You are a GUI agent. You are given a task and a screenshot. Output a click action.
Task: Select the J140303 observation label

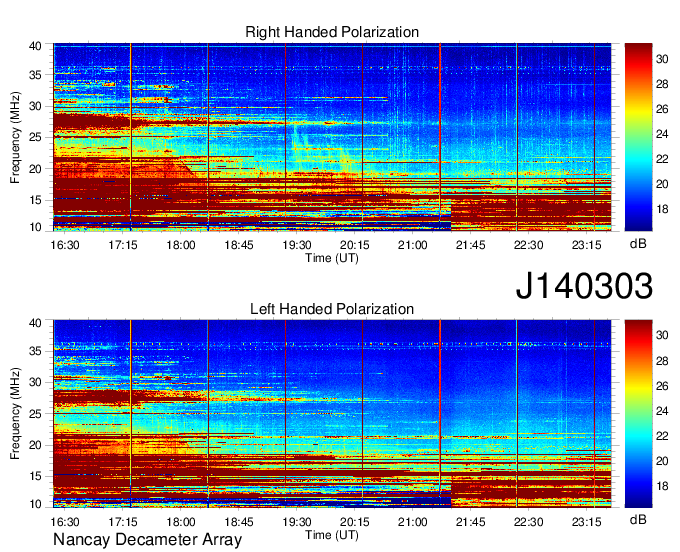point(584,286)
